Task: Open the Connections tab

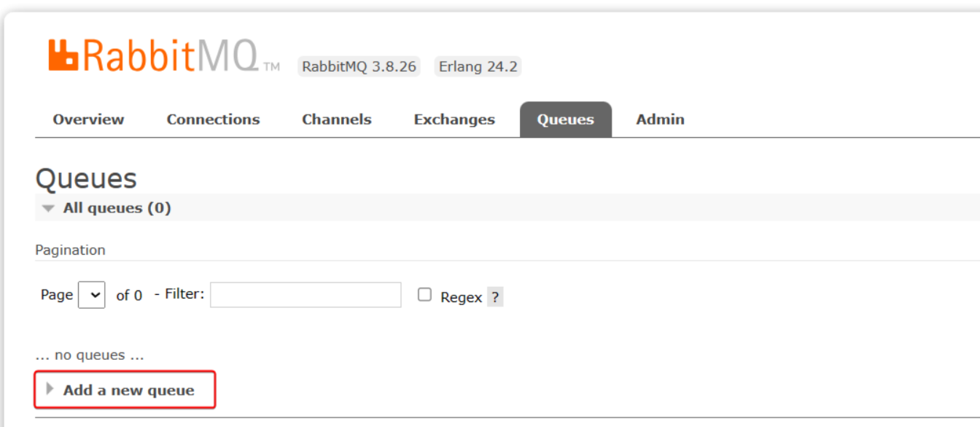Action: pos(213,120)
